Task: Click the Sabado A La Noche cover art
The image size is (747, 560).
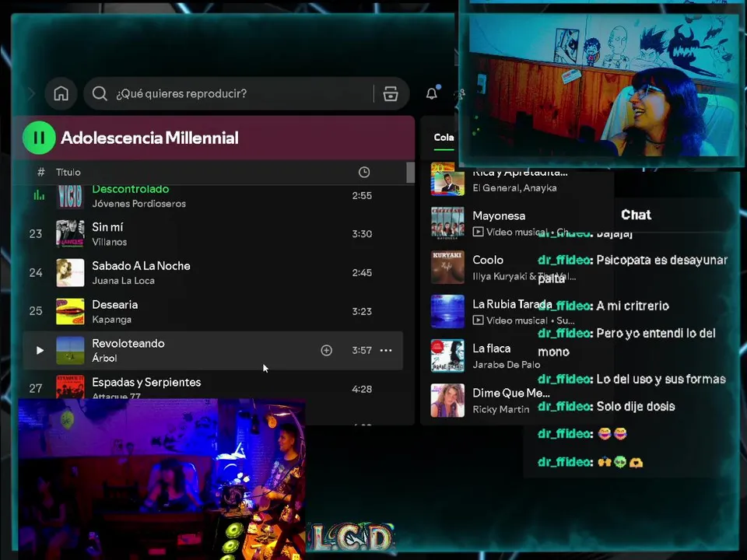Action: pos(70,273)
